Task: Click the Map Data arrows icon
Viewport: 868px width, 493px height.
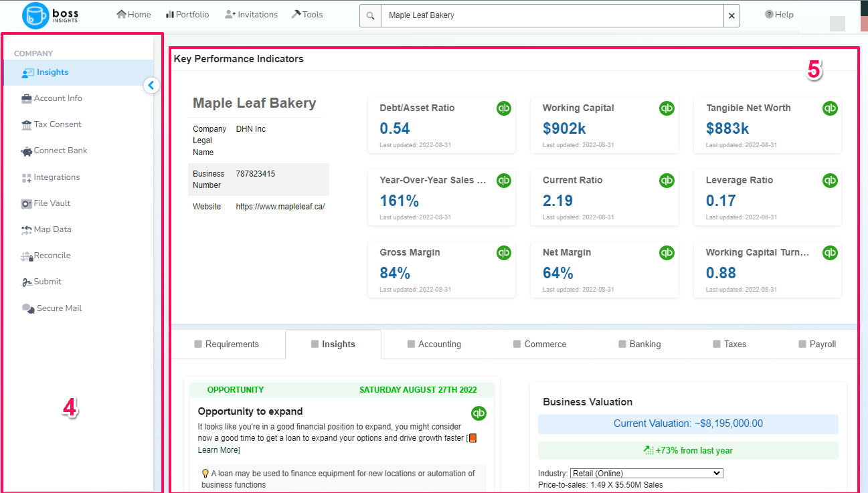Action: tap(27, 229)
